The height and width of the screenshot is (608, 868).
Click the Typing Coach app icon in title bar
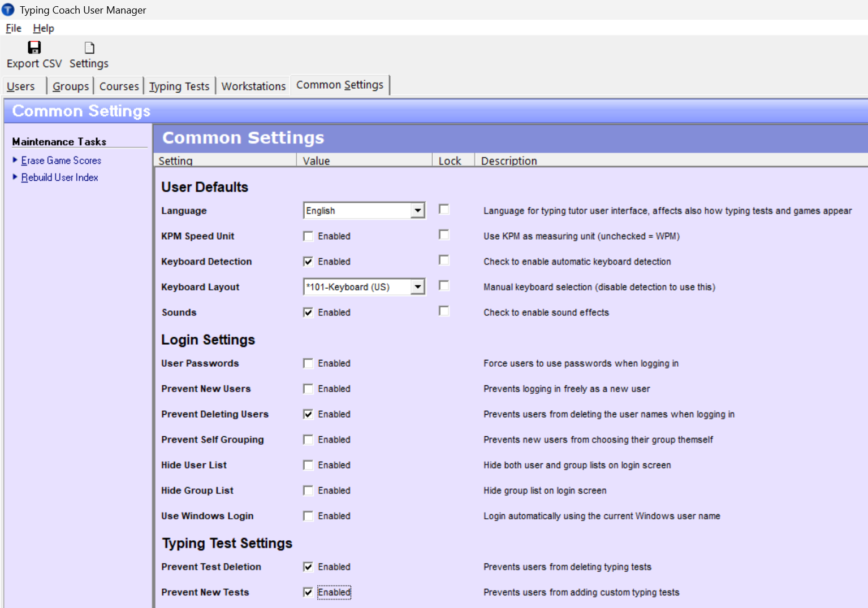(x=8, y=10)
